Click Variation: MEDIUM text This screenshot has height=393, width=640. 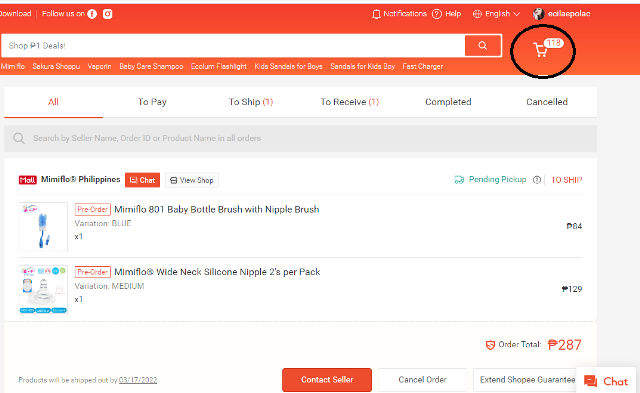(109, 286)
